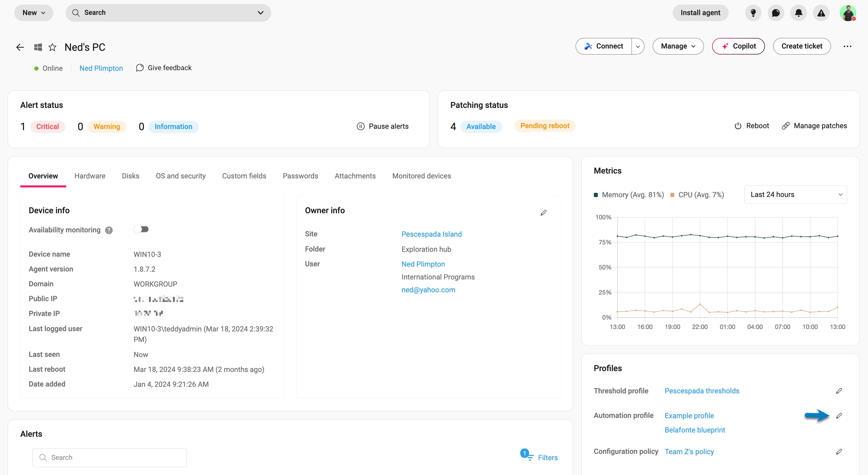Open the lightbulb tips icon
Screen dimensions: 868x475
click(753, 13)
